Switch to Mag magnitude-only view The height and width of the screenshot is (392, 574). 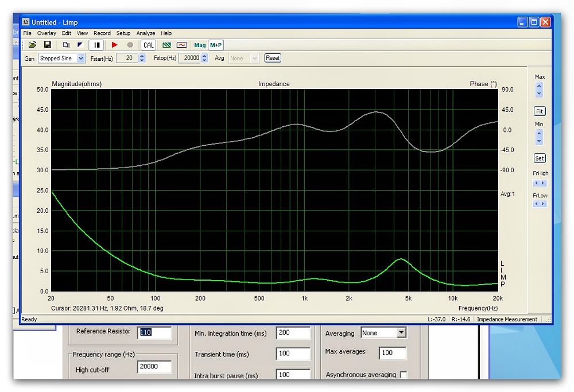point(200,45)
